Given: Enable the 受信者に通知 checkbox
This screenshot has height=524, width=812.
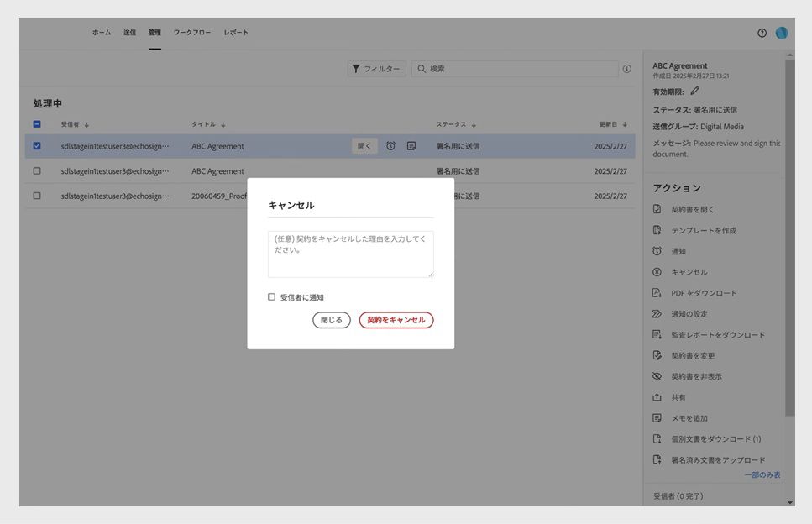Looking at the screenshot, I should (271, 296).
